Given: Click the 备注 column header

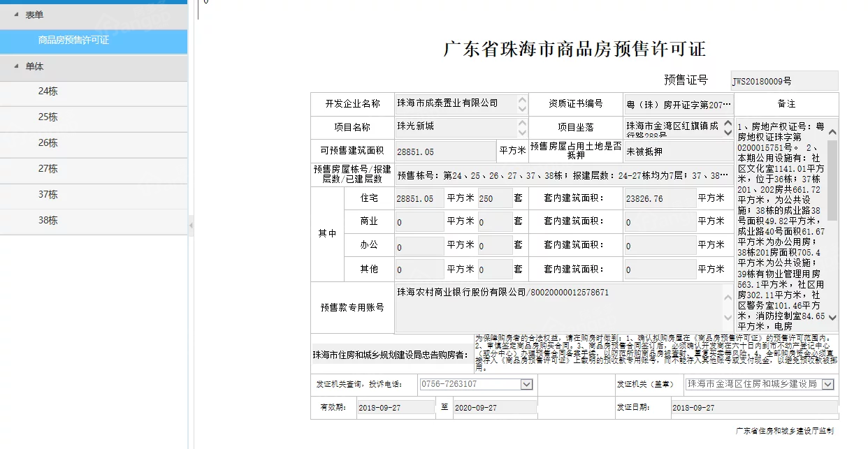Looking at the screenshot, I should (786, 103).
